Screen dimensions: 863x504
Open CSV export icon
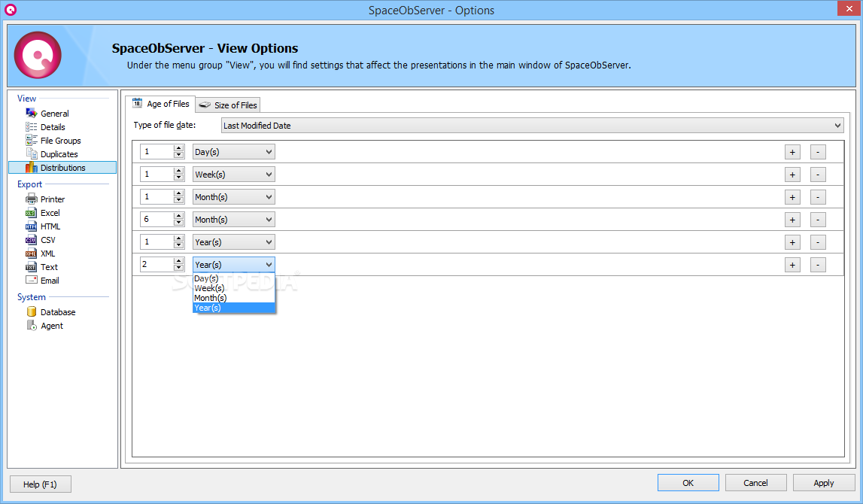click(32, 240)
